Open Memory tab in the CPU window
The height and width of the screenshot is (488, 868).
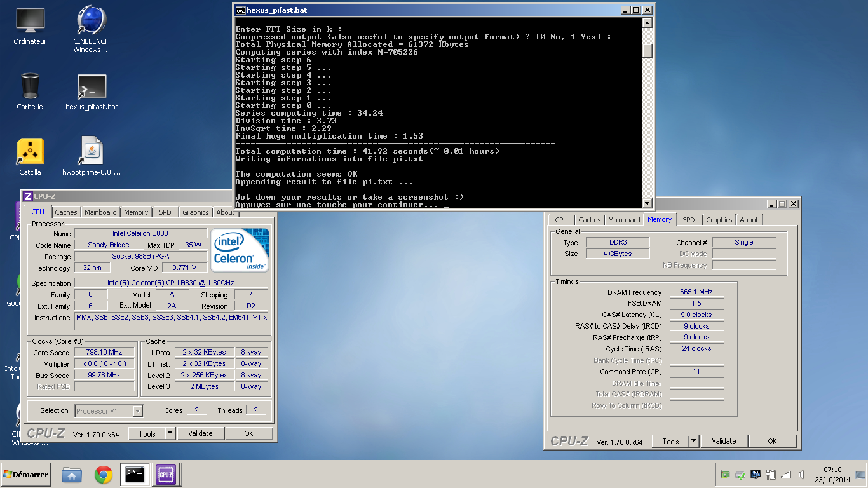[x=136, y=212]
